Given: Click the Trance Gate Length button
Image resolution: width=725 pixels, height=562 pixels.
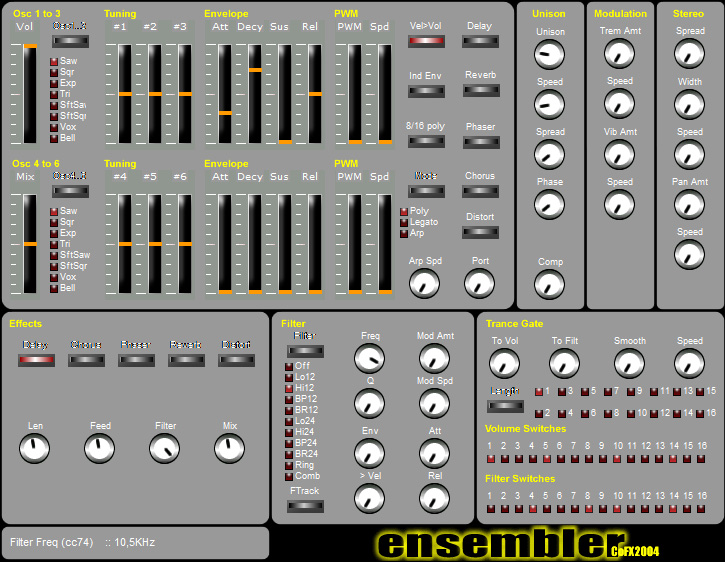Looking at the screenshot, I should (x=505, y=406).
